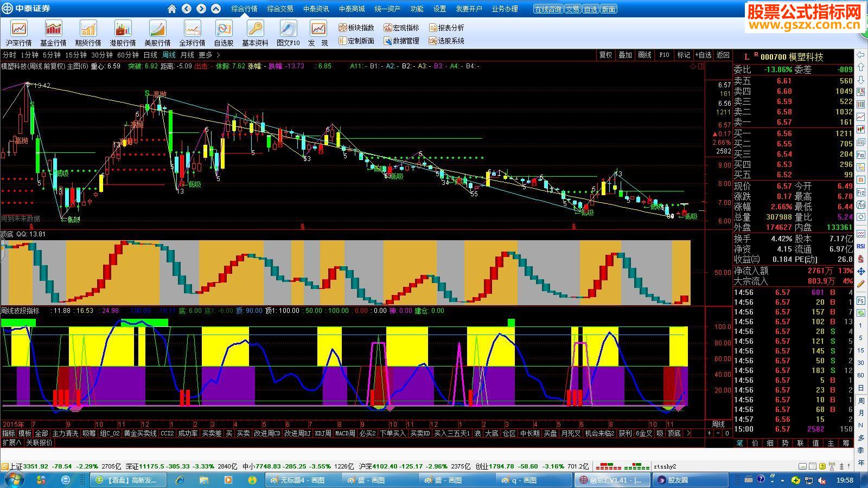This screenshot has width=868, height=488.
Task: Expand 更多 periods list
Action: (209, 55)
